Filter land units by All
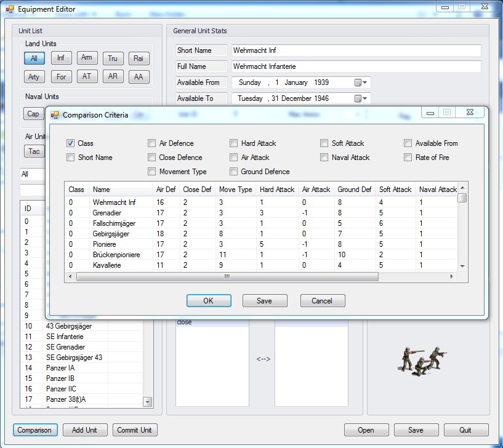 click(34, 58)
